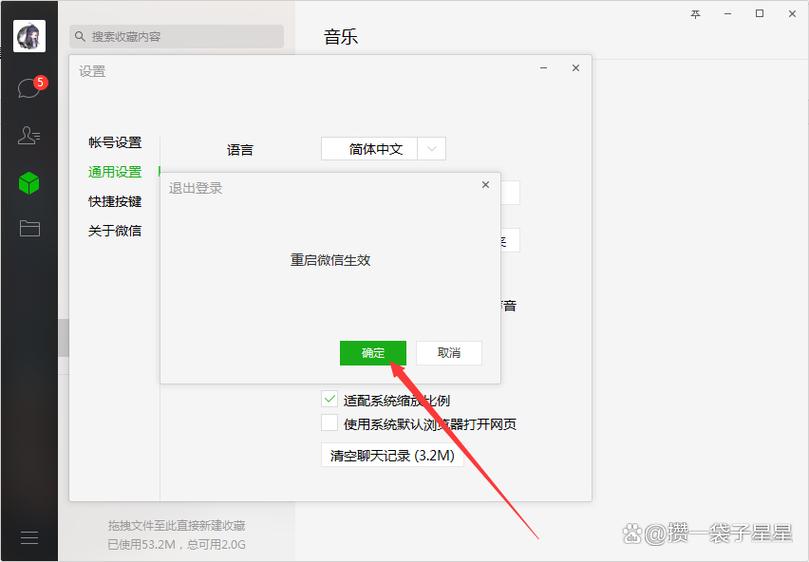809x562 pixels.
Task: Select 快捷按键 settings tab
Action: coord(115,201)
